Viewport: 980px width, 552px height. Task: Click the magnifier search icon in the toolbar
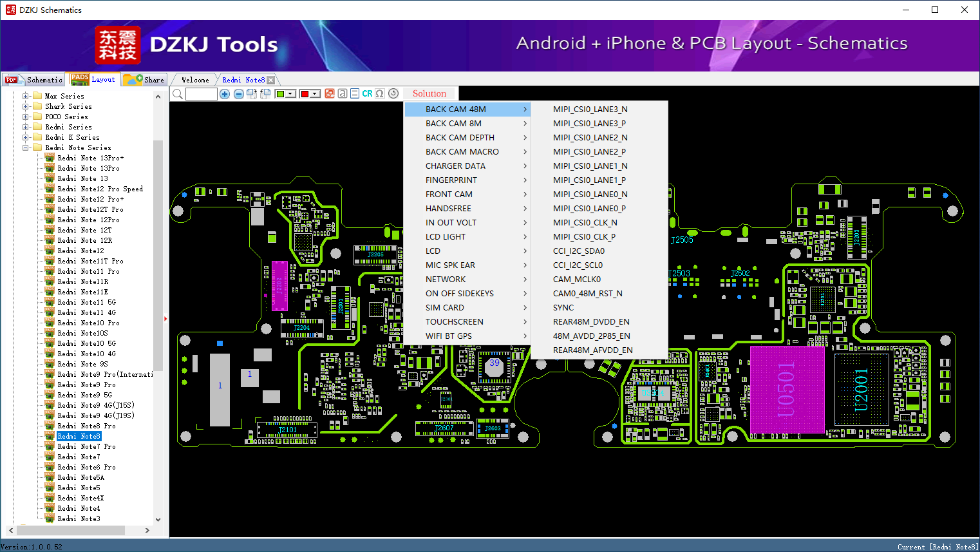click(178, 94)
